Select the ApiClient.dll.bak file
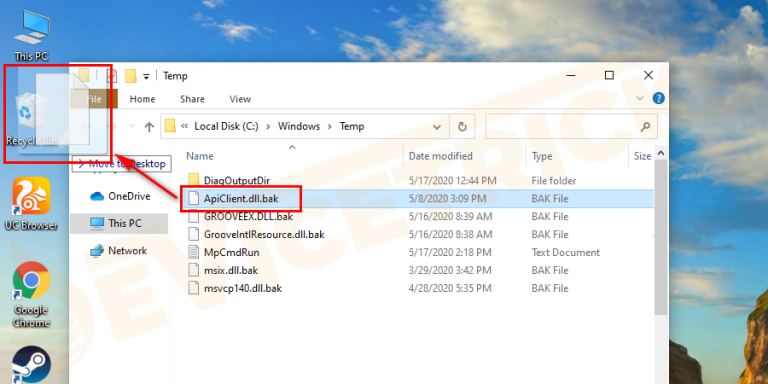This screenshot has width=768, height=384. pos(241,199)
